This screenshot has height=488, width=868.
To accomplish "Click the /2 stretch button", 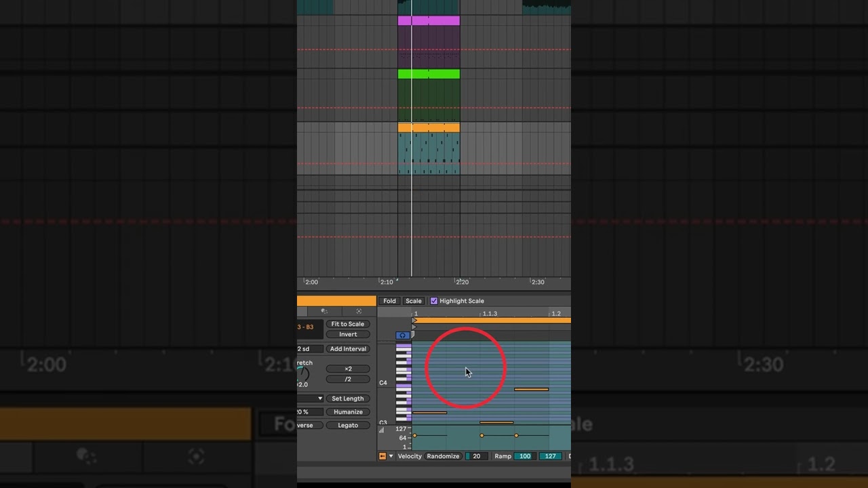I will [x=348, y=379].
